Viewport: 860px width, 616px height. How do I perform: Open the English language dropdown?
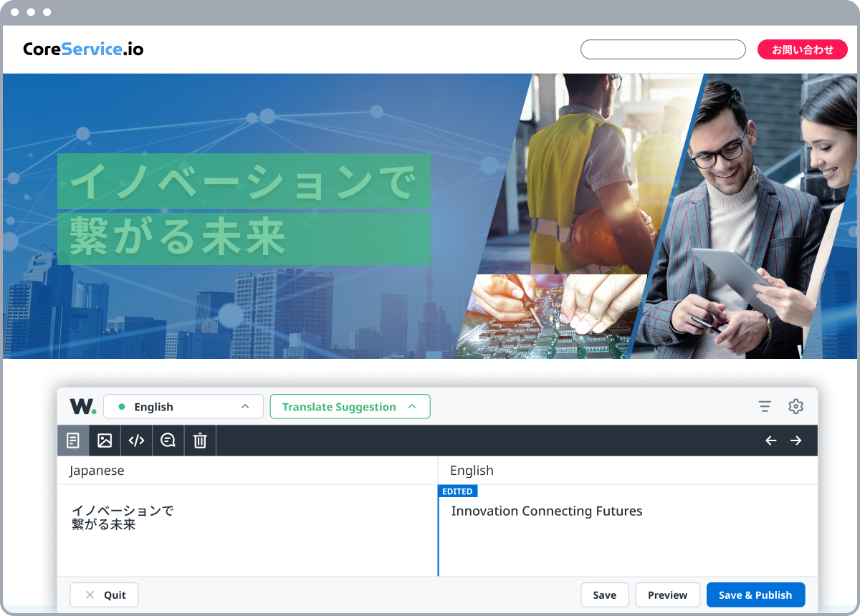183,406
